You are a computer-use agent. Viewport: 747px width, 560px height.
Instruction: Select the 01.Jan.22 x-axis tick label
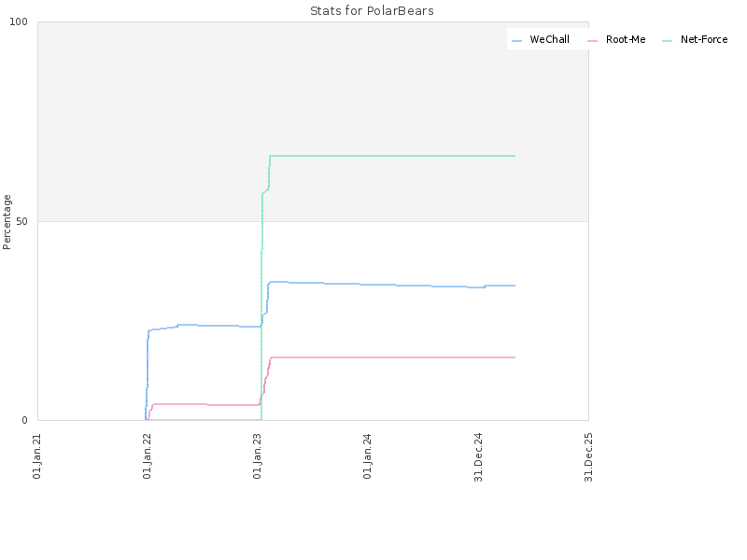148,455
